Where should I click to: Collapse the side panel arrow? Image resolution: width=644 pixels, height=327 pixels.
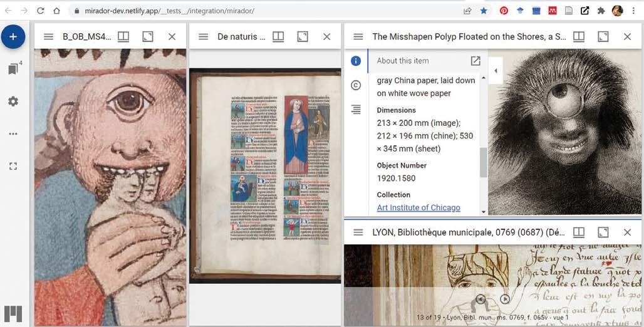tap(496, 71)
